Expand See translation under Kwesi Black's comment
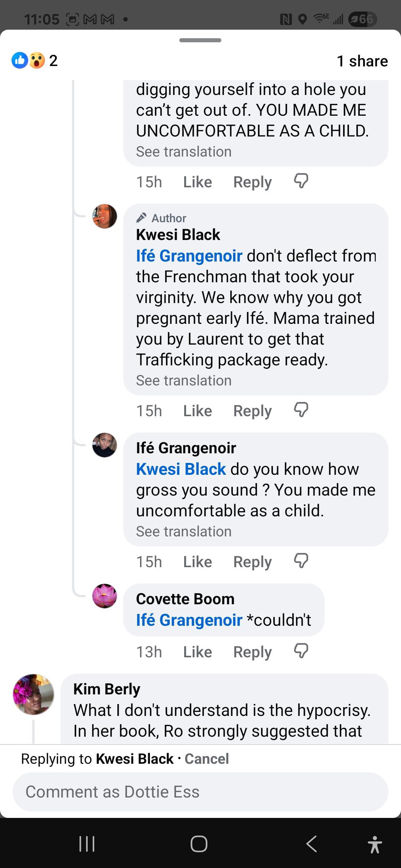The width and height of the screenshot is (401, 868). (x=184, y=380)
